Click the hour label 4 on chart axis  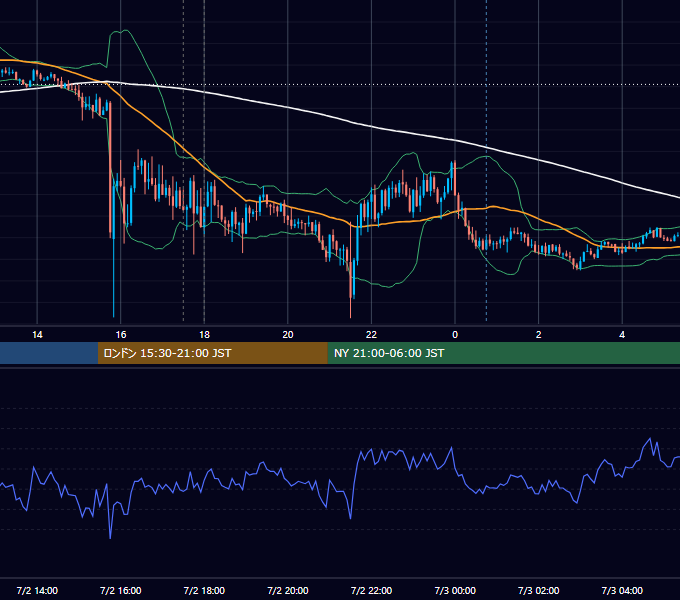622,334
